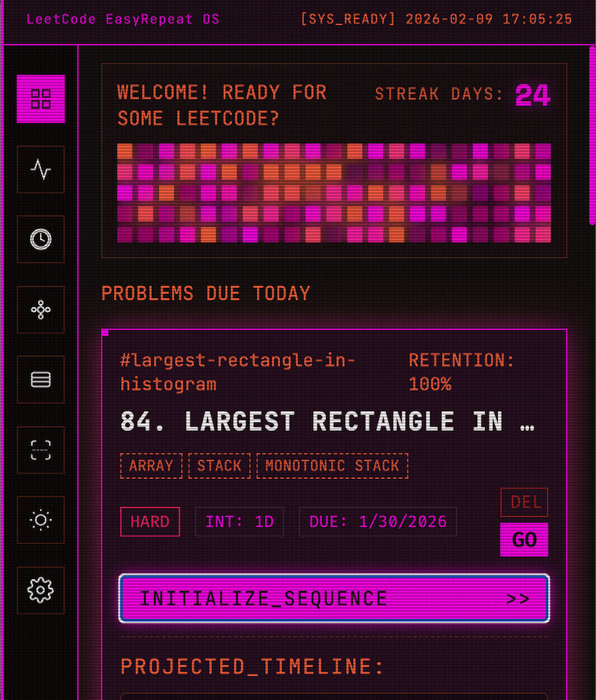Select the ARRAY tag
Viewport: 596px width, 700px height.
(151, 466)
